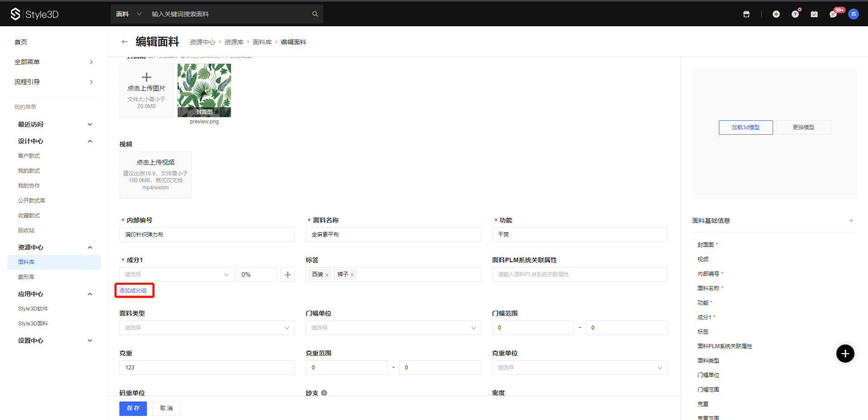Open the help question mark icon

click(795, 14)
